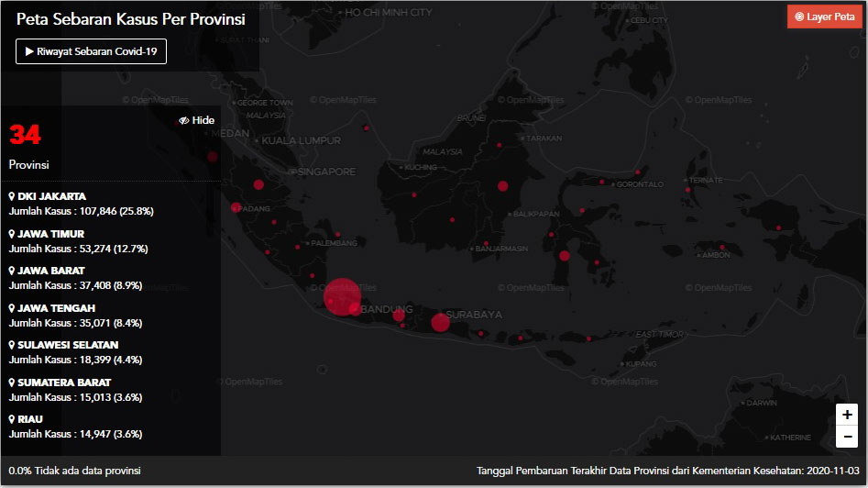Open Riwayat Sebaran Covid-19 playback
The height and width of the screenshot is (488, 868).
[91, 52]
